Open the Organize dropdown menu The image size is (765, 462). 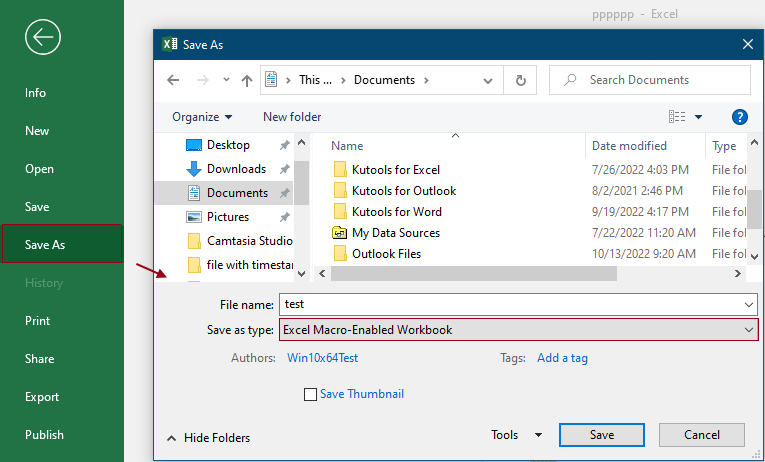[x=202, y=117]
